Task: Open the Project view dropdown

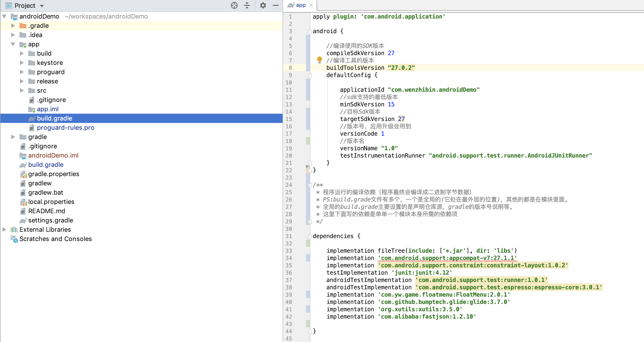Action: [42, 6]
